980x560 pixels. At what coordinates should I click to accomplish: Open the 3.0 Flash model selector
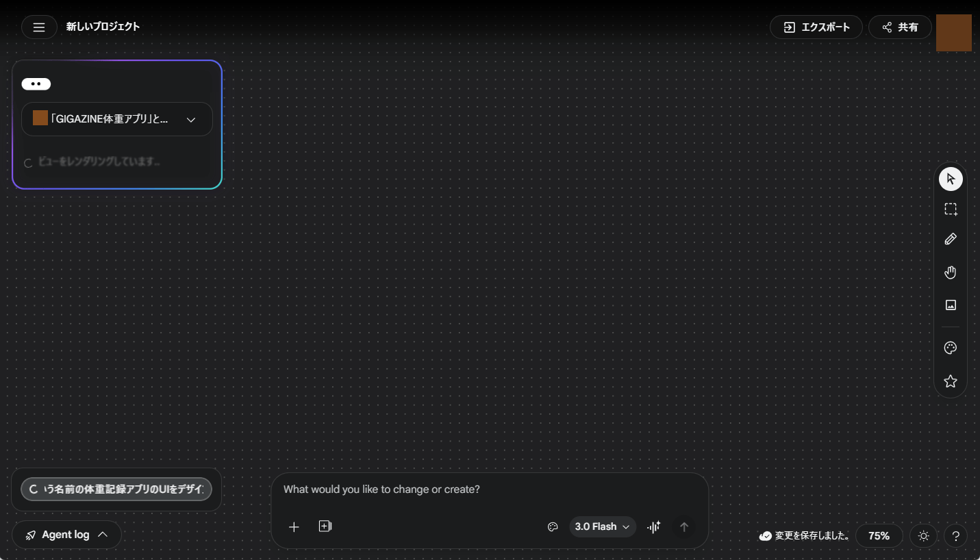(x=602, y=526)
